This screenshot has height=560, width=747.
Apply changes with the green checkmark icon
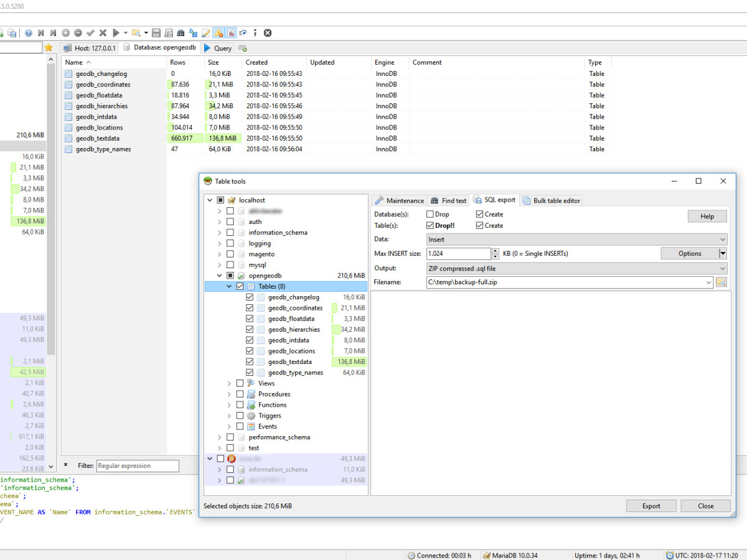89,32
